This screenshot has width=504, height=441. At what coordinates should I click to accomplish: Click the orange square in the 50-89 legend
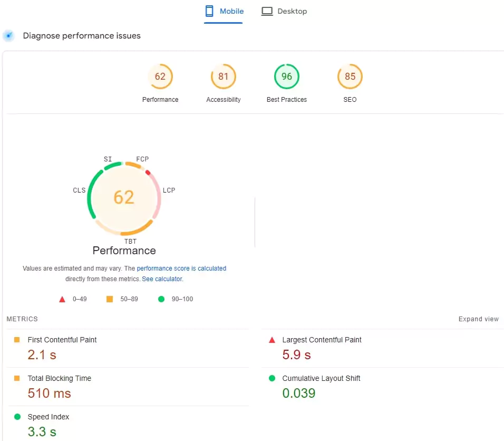point(110,299)
